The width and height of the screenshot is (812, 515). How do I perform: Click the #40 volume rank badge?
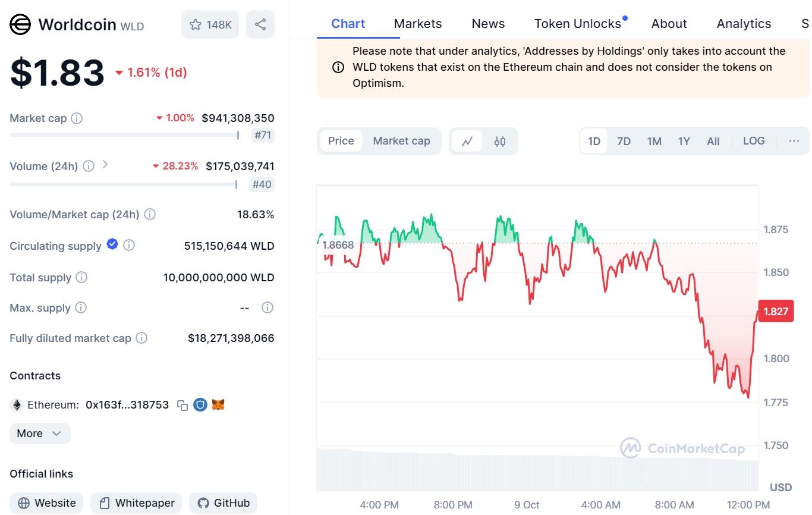click(x=262, y=184)
